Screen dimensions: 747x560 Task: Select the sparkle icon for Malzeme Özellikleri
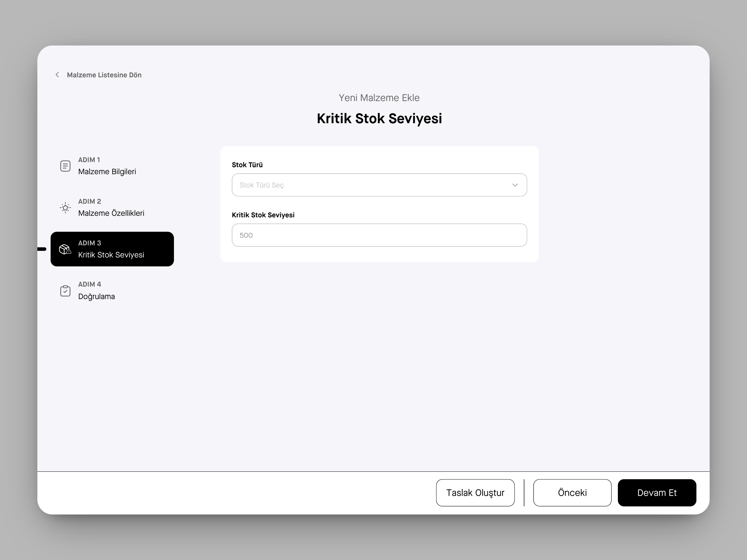tap(65, 207)
